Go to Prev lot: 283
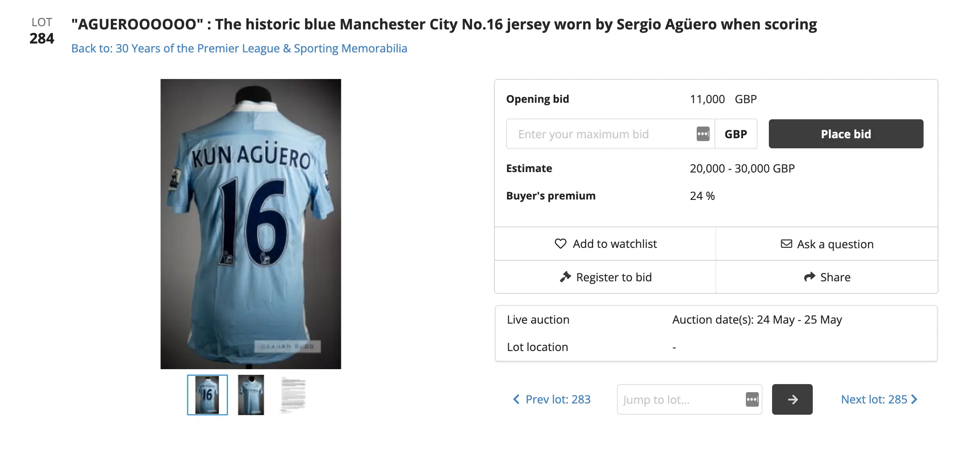 coord(558,399)
